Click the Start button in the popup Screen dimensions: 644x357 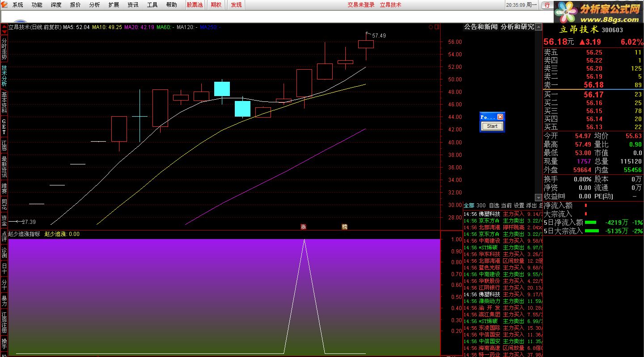(492, 126)
